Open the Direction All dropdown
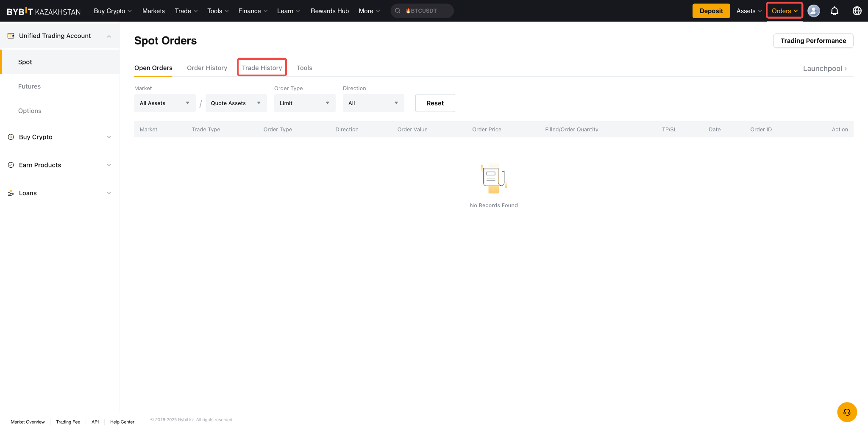Image resolution: width=868 pixels, height=433 pixels. point(373,103)
